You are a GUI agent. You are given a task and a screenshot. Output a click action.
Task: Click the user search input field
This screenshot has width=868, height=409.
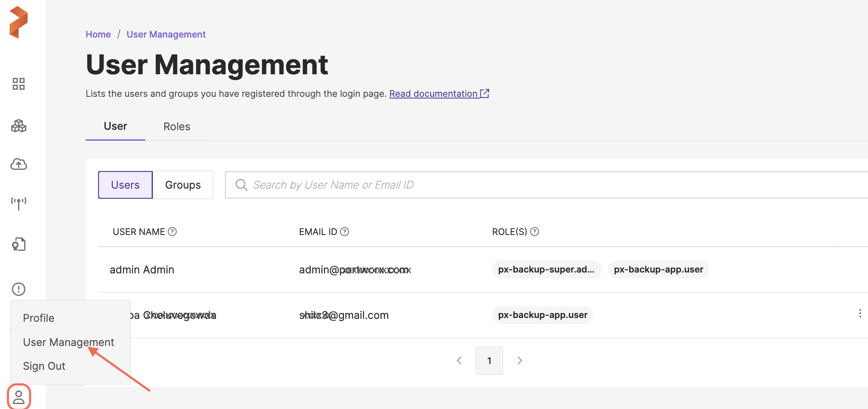tap(543, 185)
